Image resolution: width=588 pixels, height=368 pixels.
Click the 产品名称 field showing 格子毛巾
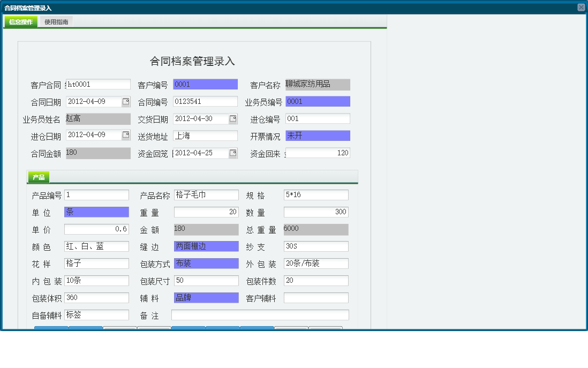click(206, 194)
